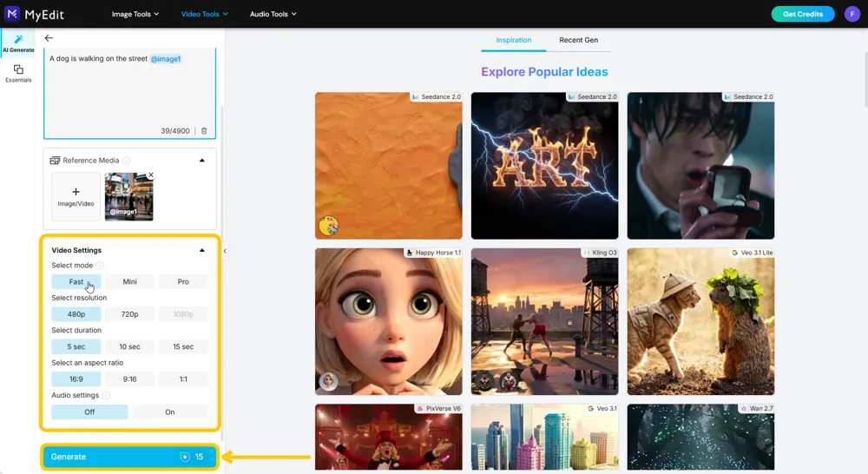Viewport: 868px width, 474px height.
Task: Set duration to 10 sec
Action: (x=129, y=346)
